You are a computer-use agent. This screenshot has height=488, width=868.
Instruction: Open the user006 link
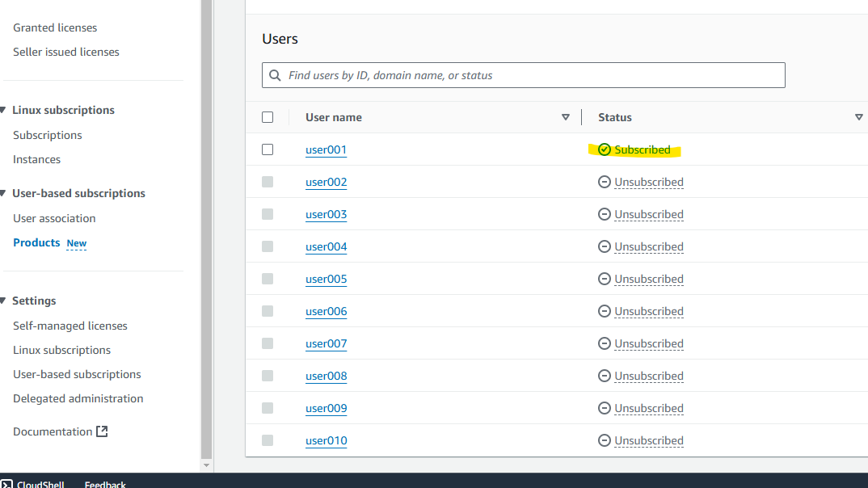click(x=326, y=312)
